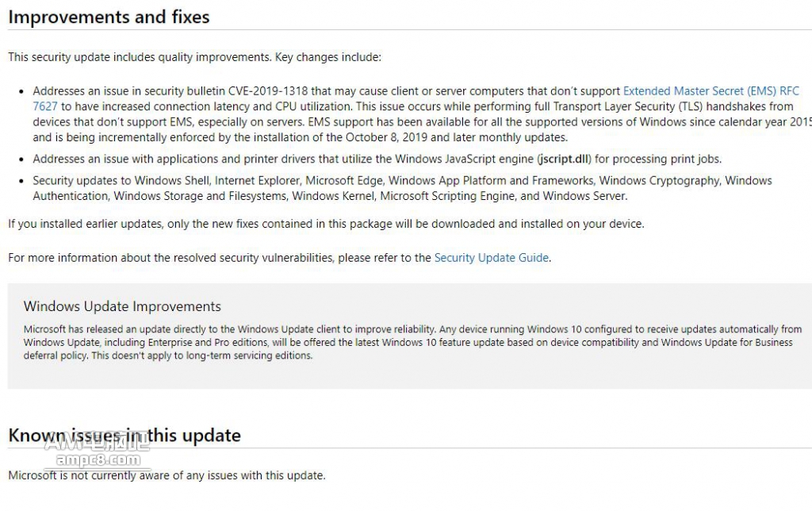Click the Improvements and fixes heading
The height and width of the screenshot is (511, 812).
pyautogui.click(x=109, y=17)
